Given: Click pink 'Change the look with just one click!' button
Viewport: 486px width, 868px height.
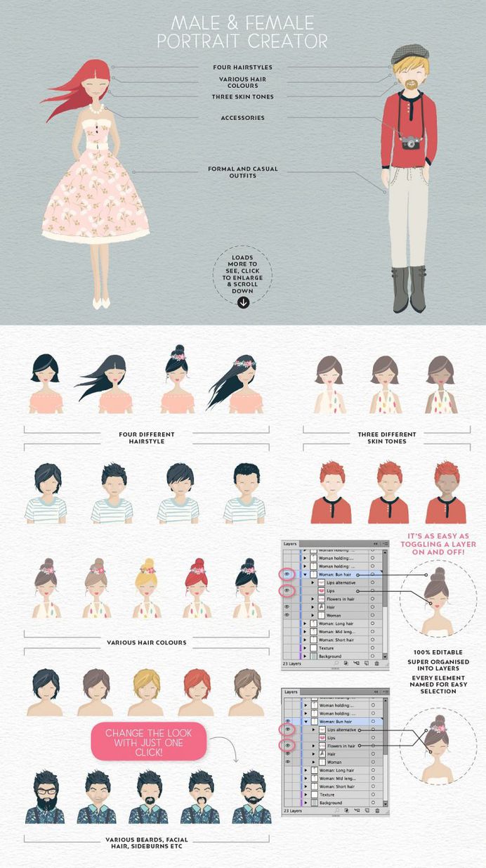Looking at the screenshot, I should pyautogui.click(x=148, y=741).
